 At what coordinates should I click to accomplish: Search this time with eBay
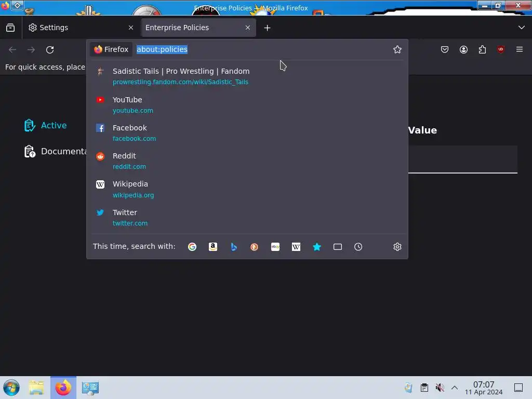click(275, 247)
